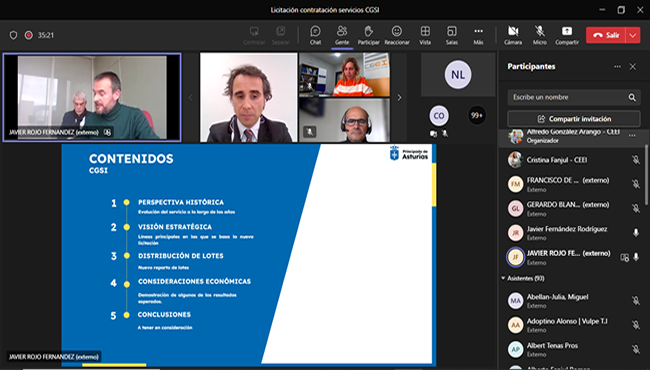Select Javier Fernández Rodríguez participant
650x370 pixels.
574,233
